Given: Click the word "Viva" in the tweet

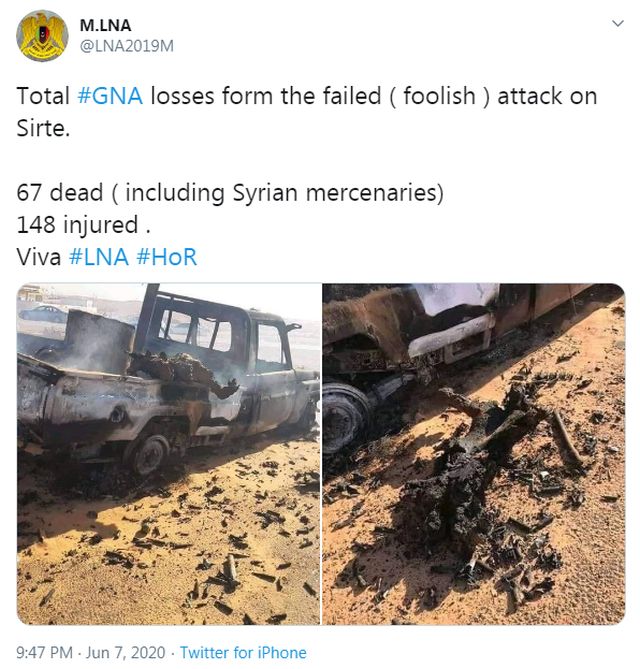Looking at the screenshot, I should (39, 256).
